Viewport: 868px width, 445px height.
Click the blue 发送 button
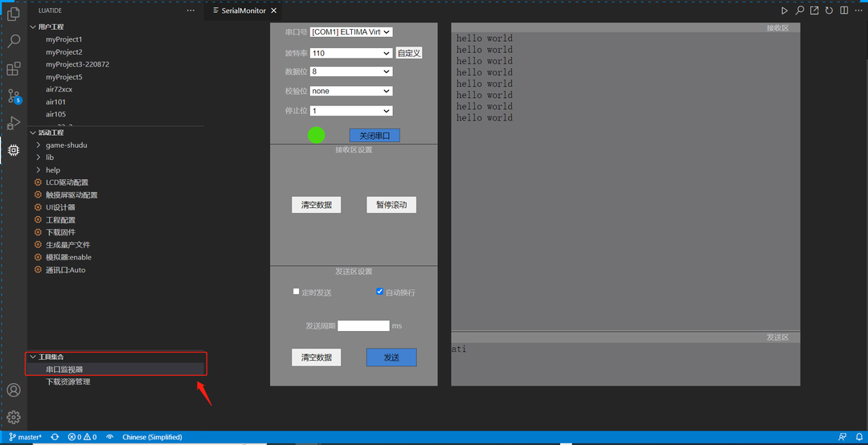coord(391,357)
